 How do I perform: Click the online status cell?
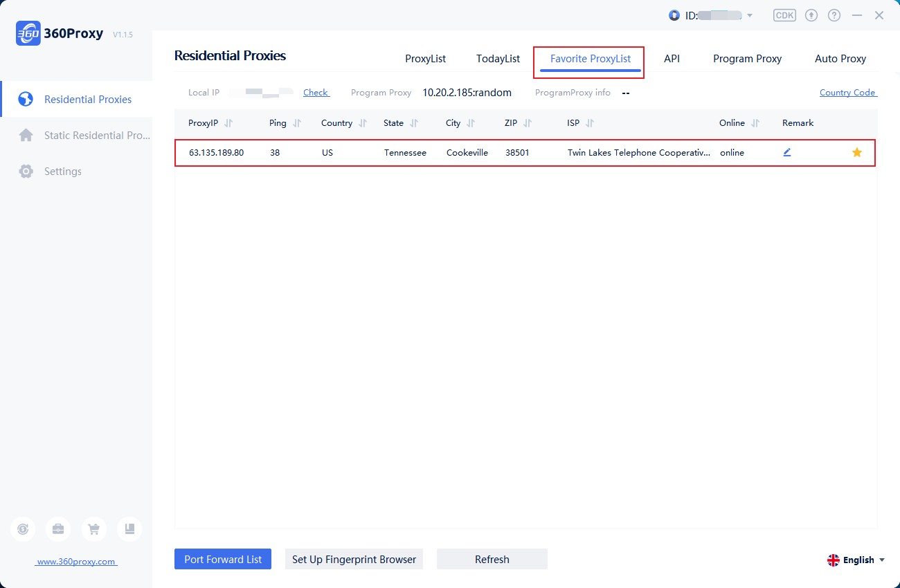(x=732, y=153)
